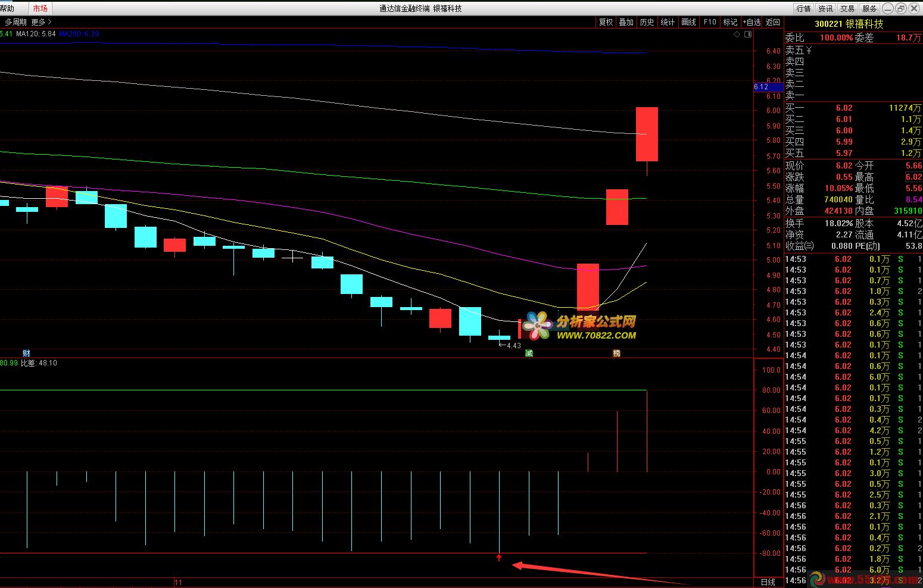Click the 买一 volume 11274万

905,108
